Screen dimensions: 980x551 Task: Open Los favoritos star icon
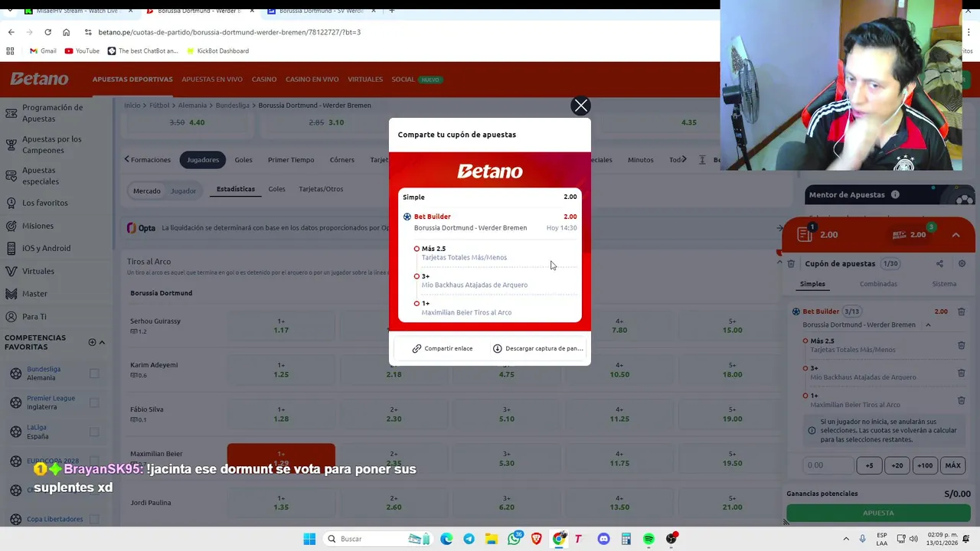click(11, 203)
